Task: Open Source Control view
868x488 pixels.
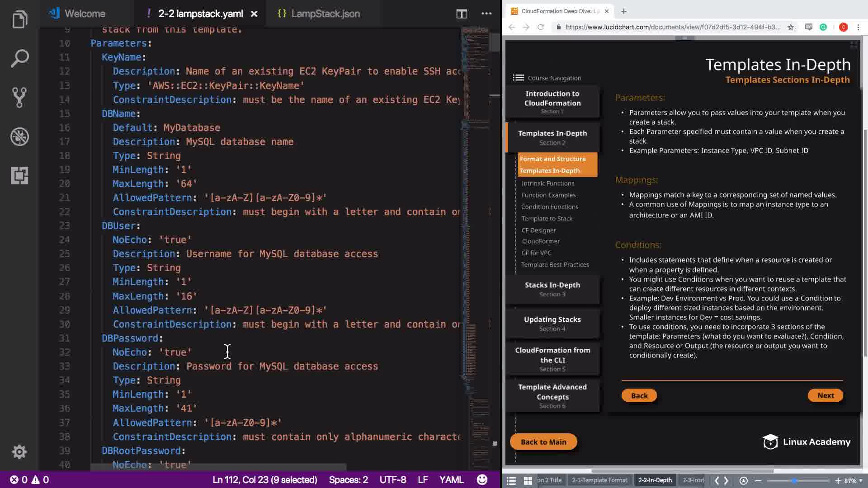Action: point(19,97)
